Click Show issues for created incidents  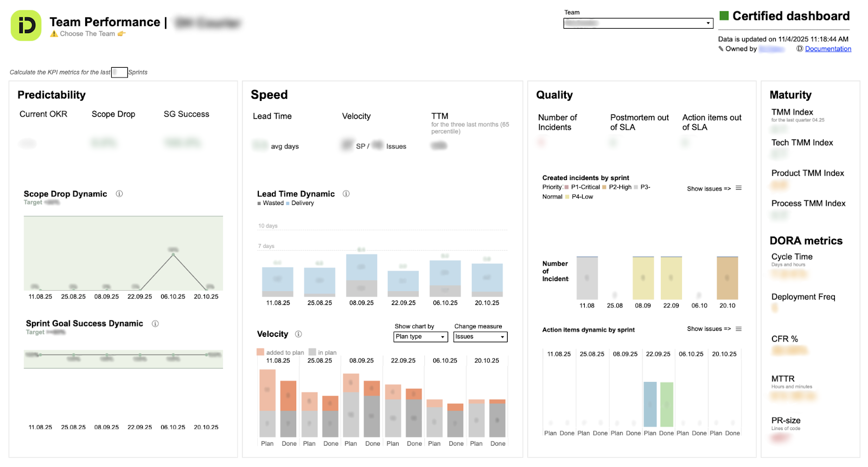[709, 189]
